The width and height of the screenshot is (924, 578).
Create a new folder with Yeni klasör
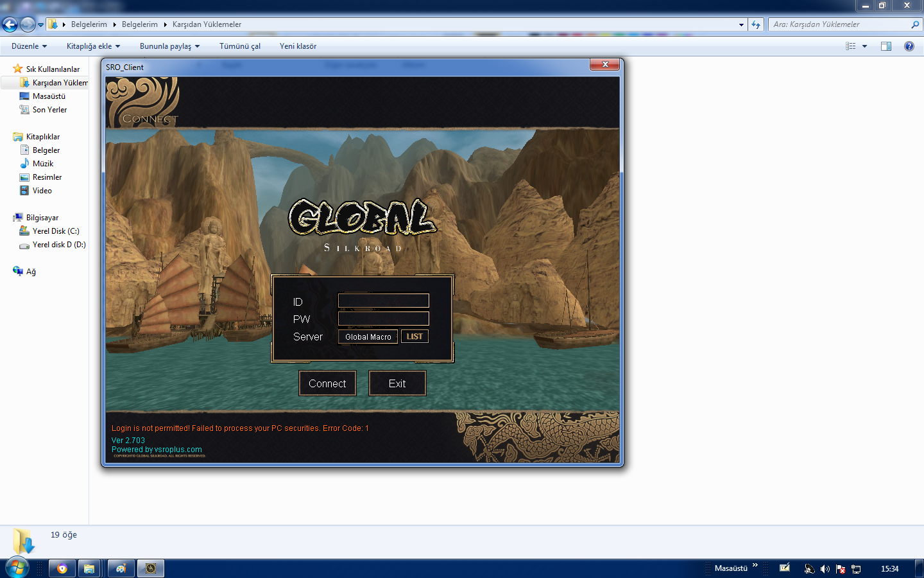click(298, 46)
